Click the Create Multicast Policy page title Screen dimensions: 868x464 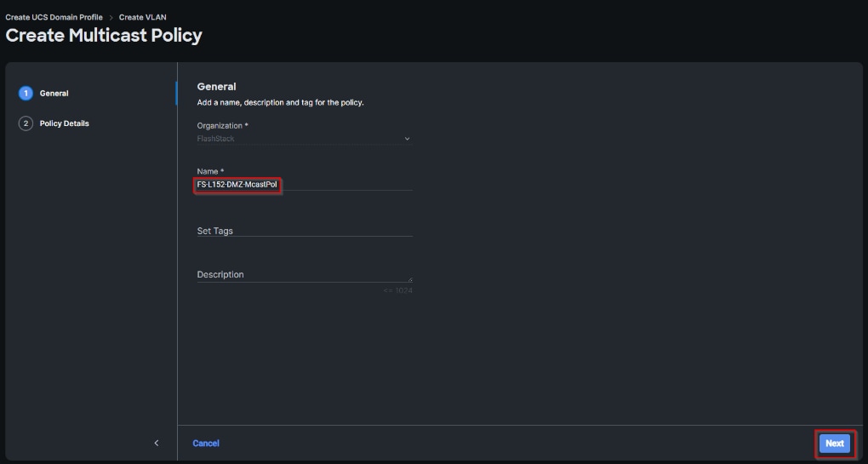click(104, 36)
